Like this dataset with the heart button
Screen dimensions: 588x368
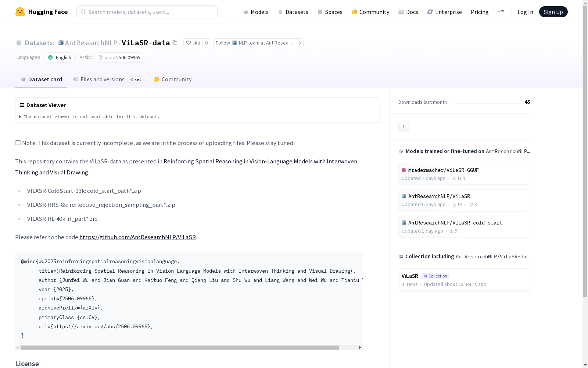[193, 43]
